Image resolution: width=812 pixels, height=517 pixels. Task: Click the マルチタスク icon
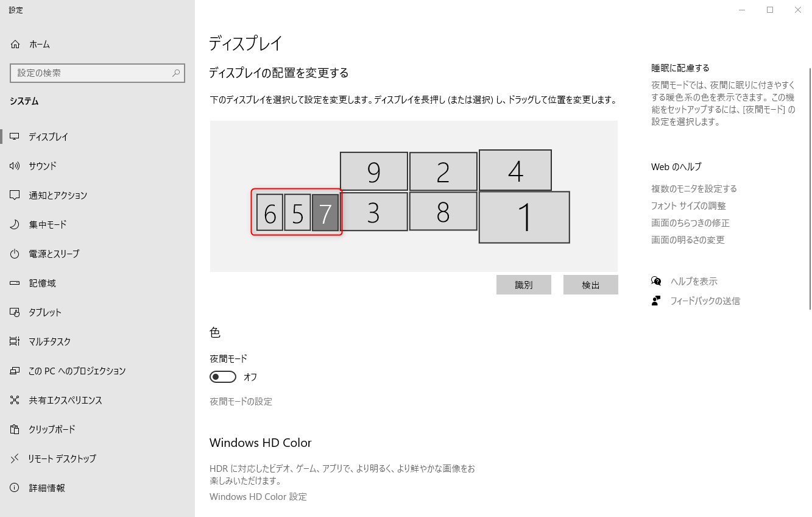point(15,342)
